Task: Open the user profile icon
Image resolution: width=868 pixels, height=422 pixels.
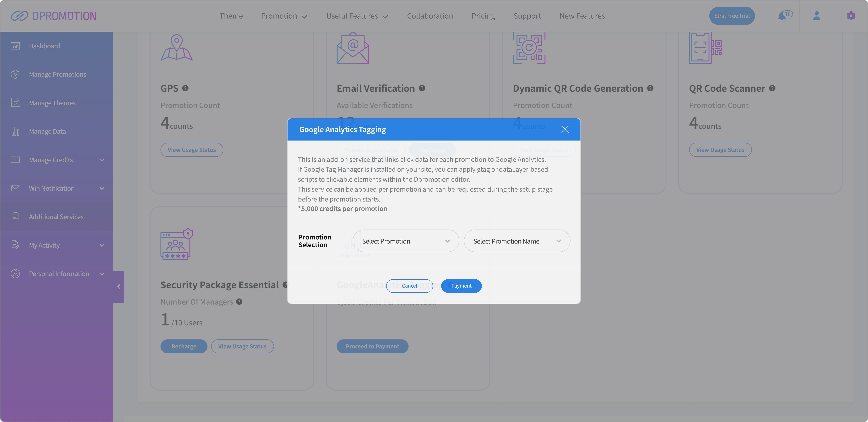Action: point(816,16)
